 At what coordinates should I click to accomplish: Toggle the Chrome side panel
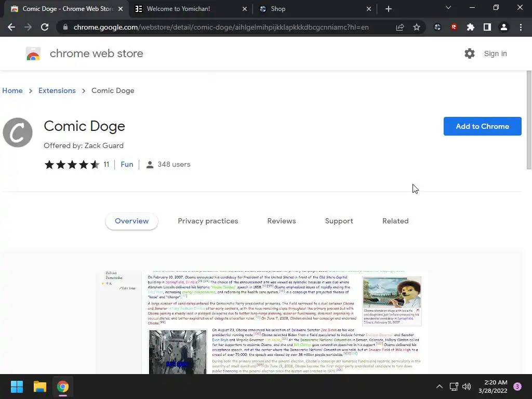pos(487,27)
